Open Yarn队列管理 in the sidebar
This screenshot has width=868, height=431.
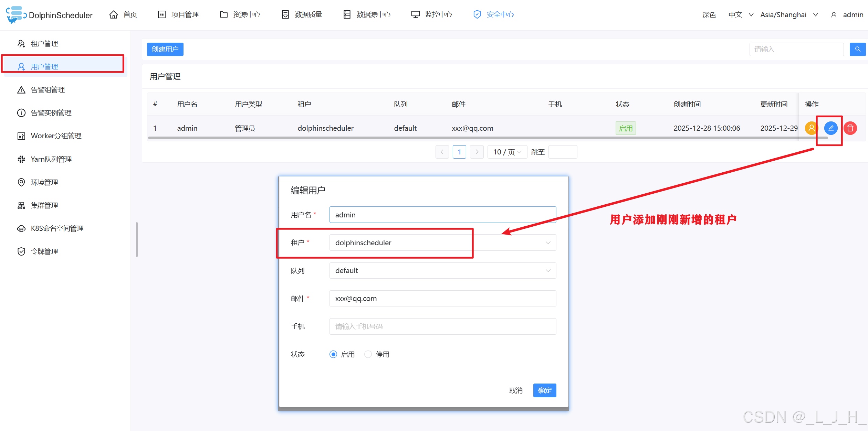(x=51, y=159)
